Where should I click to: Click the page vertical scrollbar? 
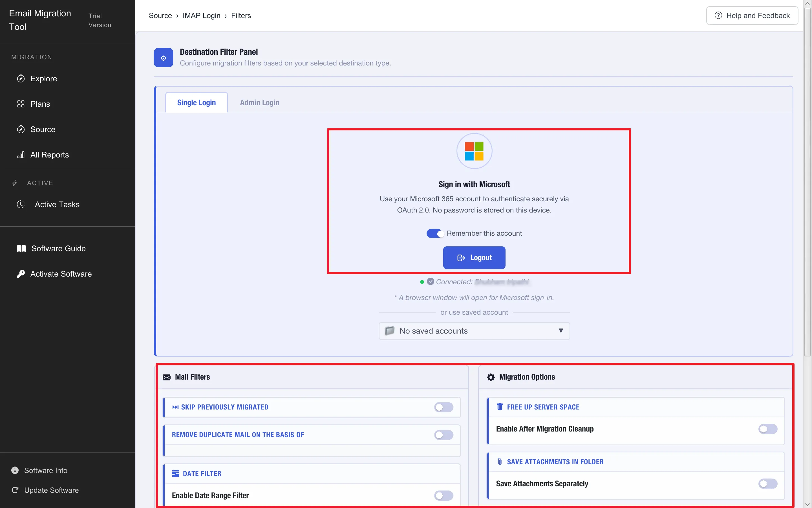click(808, 181)
